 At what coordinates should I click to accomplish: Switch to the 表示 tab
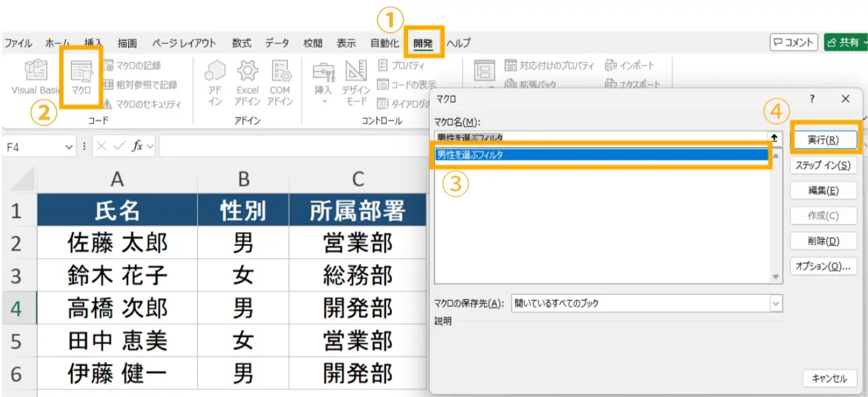[346, 43]
